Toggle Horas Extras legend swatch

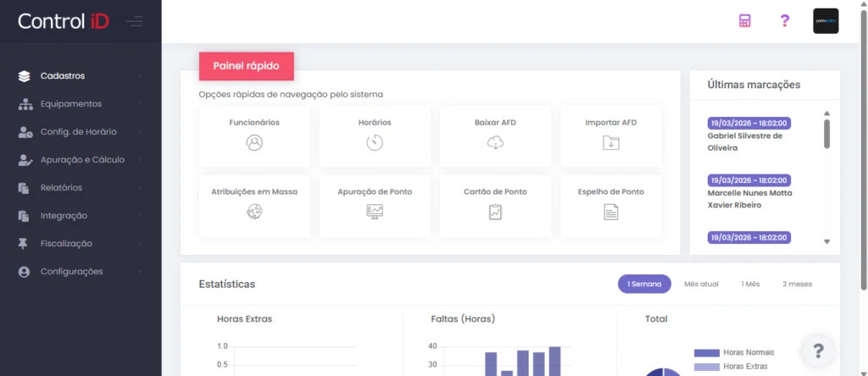click(x=706, y=367)
